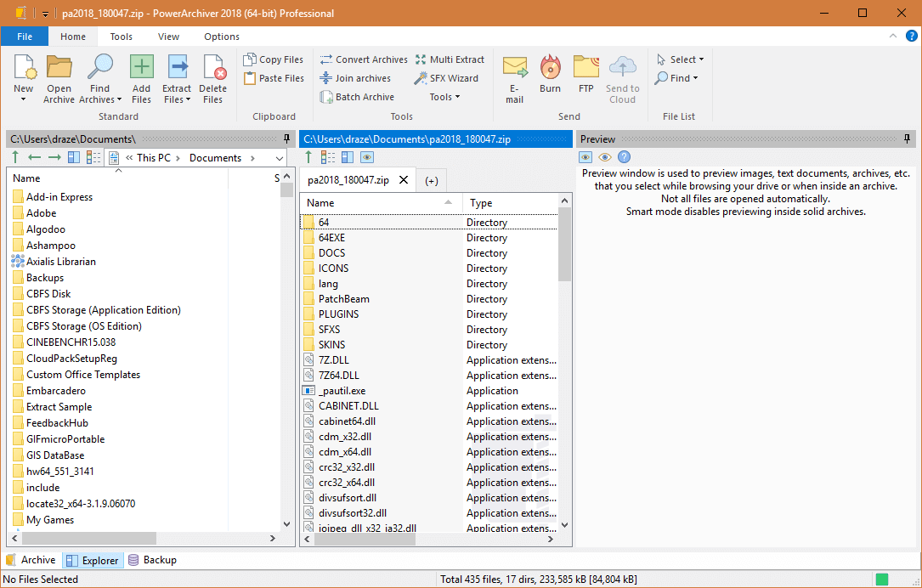Click the Add Files icon
The image size is (922, 588).
click(141, 67)
